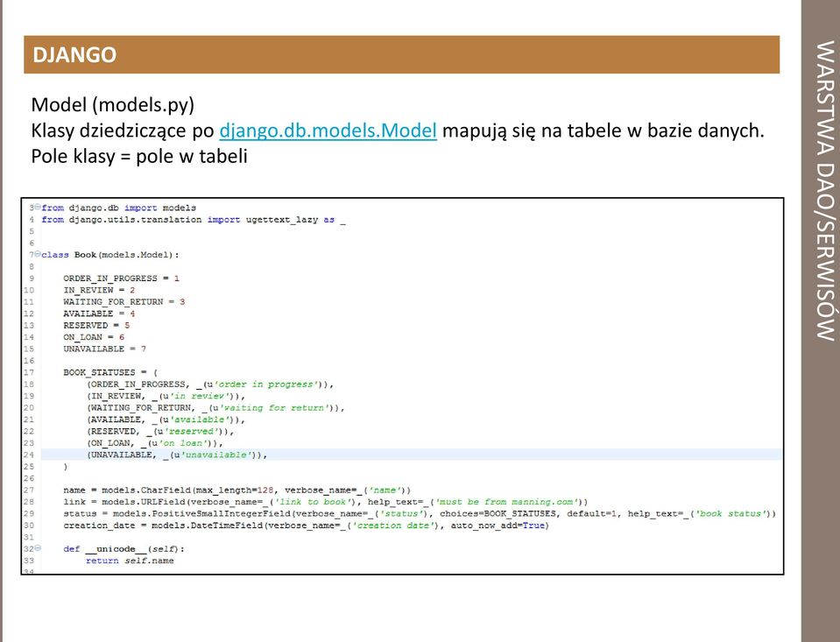840x642 pixels.
Task: Click the 'return self.name' line
Action: click(130, 561)
